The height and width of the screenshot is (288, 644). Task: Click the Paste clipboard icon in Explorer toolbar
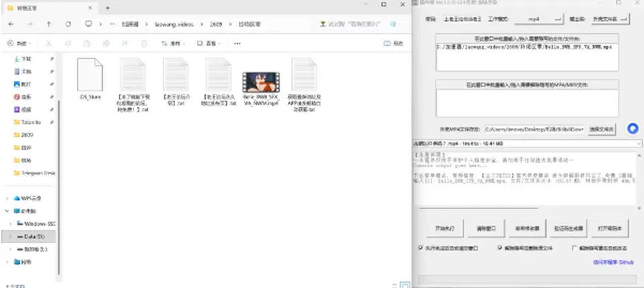pyautogui.click(x=87, y=43)
